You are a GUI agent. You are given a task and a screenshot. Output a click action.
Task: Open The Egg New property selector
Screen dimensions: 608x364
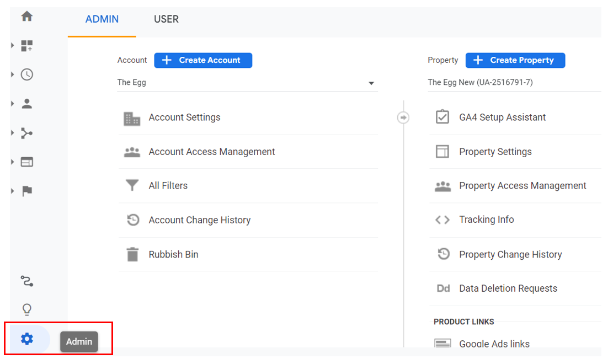click(x=515, y=83)
